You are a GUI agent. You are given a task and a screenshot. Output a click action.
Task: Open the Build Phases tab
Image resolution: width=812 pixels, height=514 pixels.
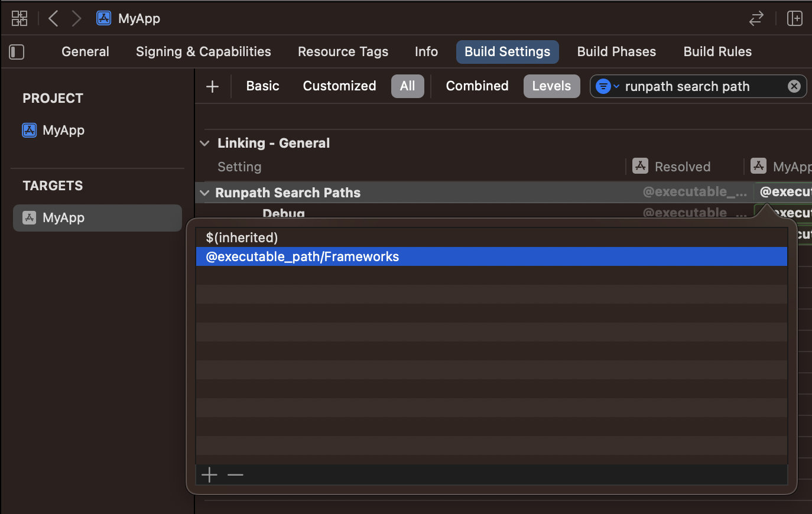point(616,52)
